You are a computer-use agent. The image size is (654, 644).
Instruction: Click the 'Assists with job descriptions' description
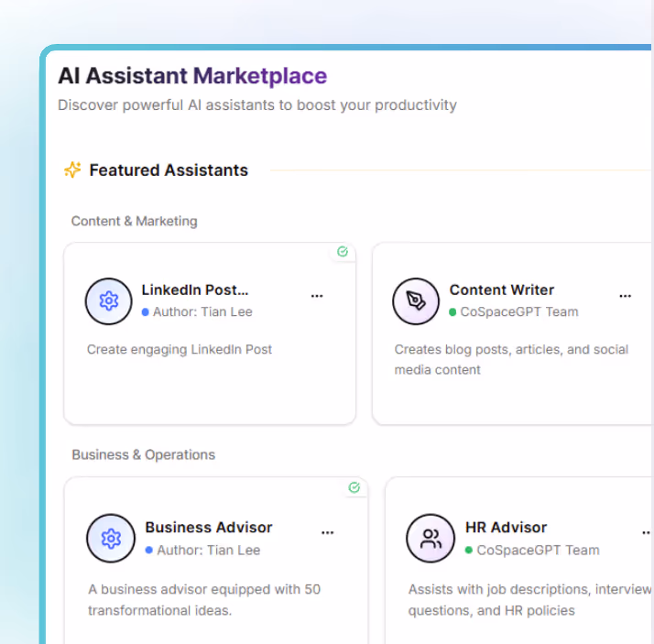(529, 600)
